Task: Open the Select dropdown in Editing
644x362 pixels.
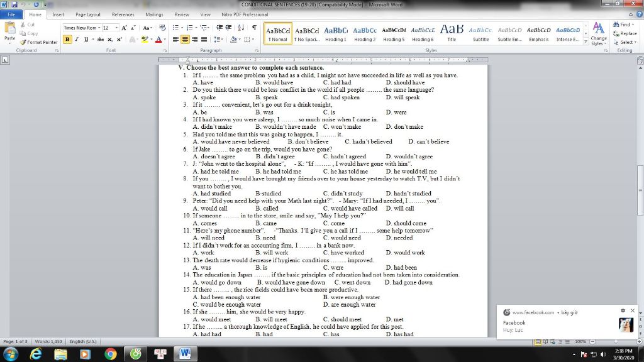Action: (x=625, y=42)
